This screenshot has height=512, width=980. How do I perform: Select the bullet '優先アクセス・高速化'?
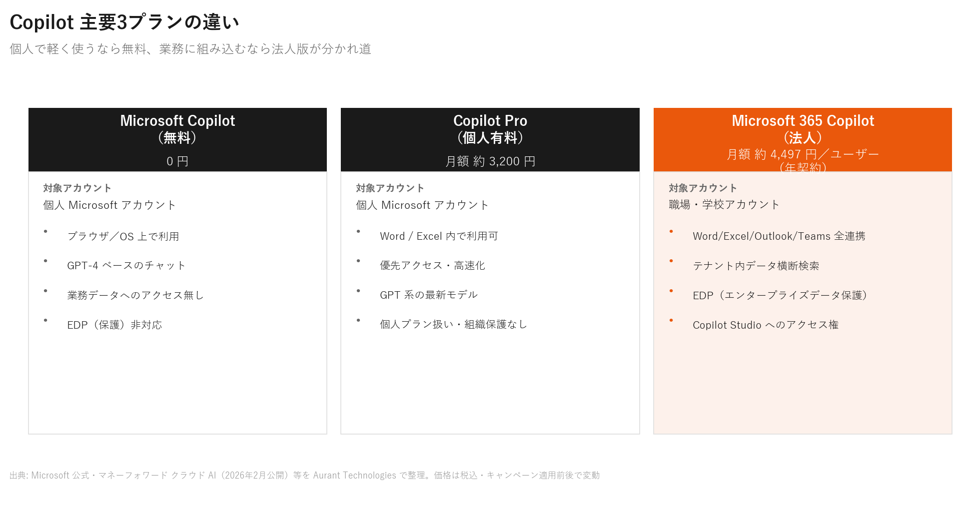click(432, 265)
